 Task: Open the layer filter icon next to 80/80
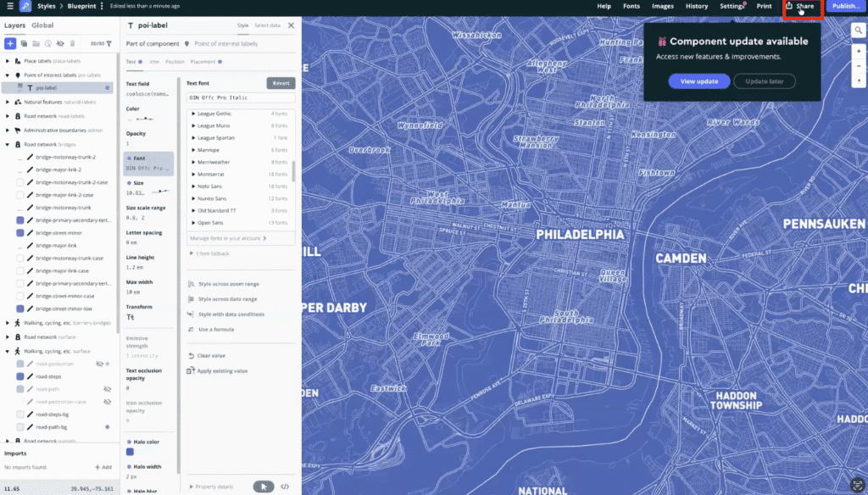click(108, 43)
